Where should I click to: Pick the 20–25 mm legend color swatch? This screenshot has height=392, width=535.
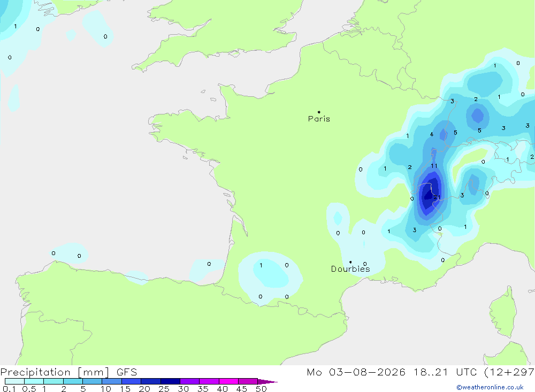point(150,381)
